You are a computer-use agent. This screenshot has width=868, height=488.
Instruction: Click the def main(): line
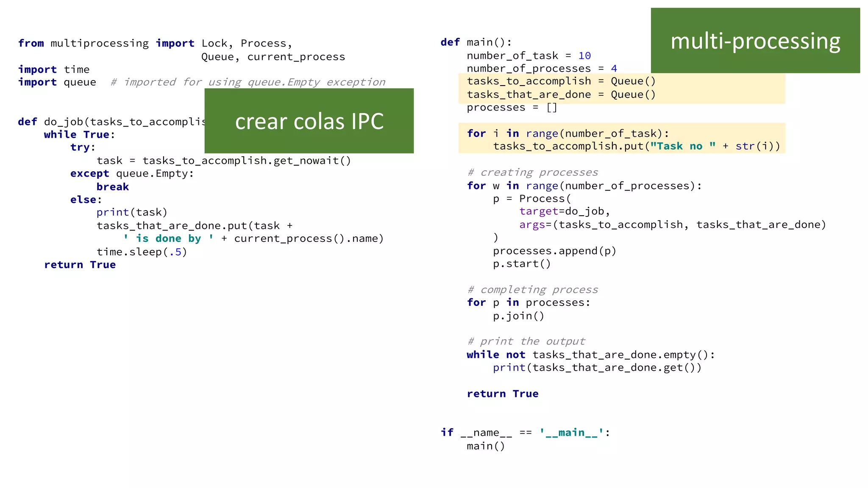coord(476,42)
